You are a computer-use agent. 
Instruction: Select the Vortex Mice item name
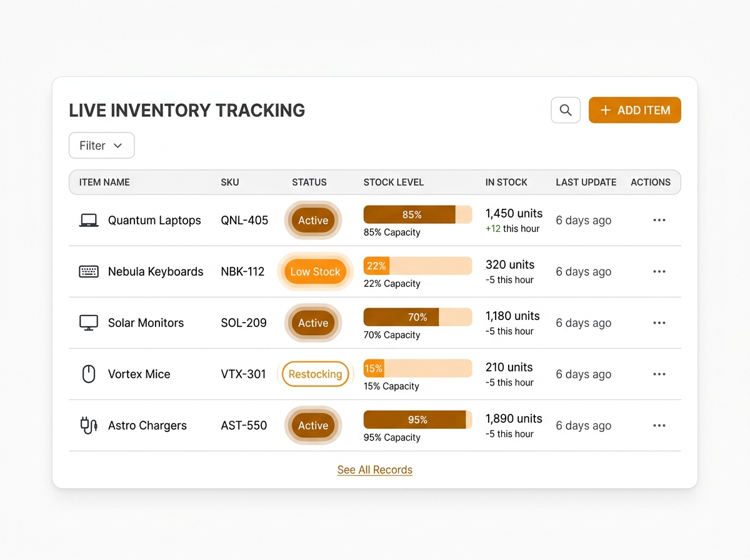(x=139, y=374)
